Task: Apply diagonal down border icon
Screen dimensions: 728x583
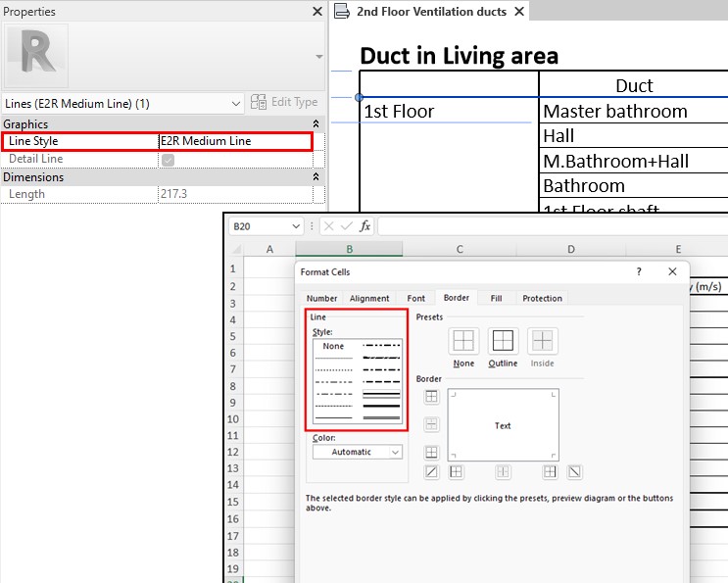Action: tap(574, 471)
